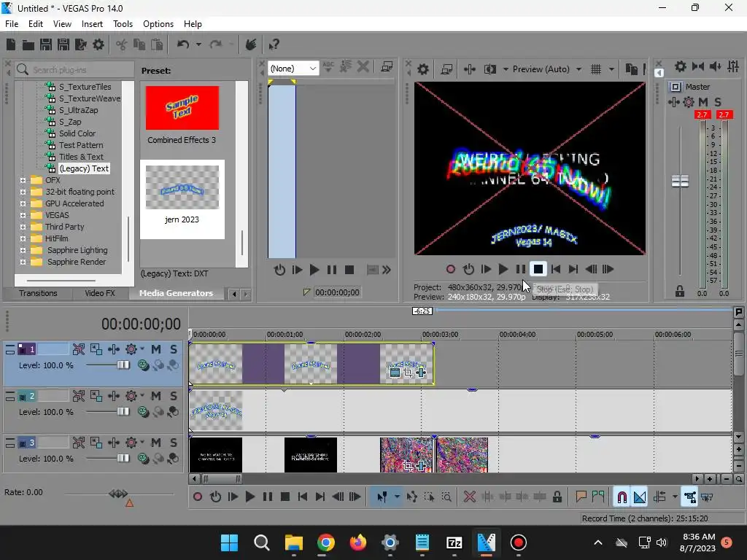Open the Tools menu

coord(123,24)
